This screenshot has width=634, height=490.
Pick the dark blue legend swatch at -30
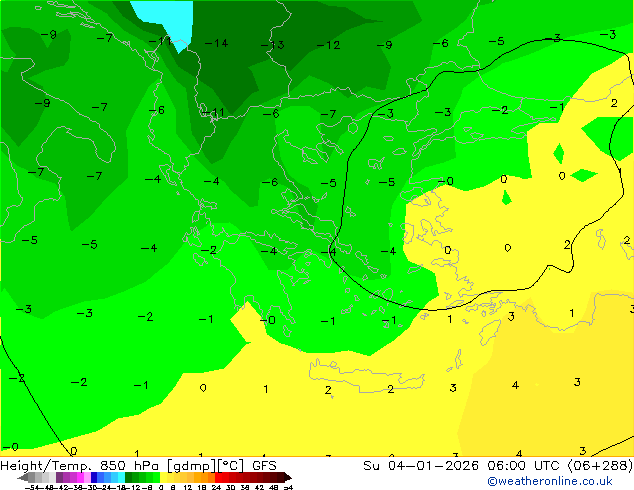94,477
